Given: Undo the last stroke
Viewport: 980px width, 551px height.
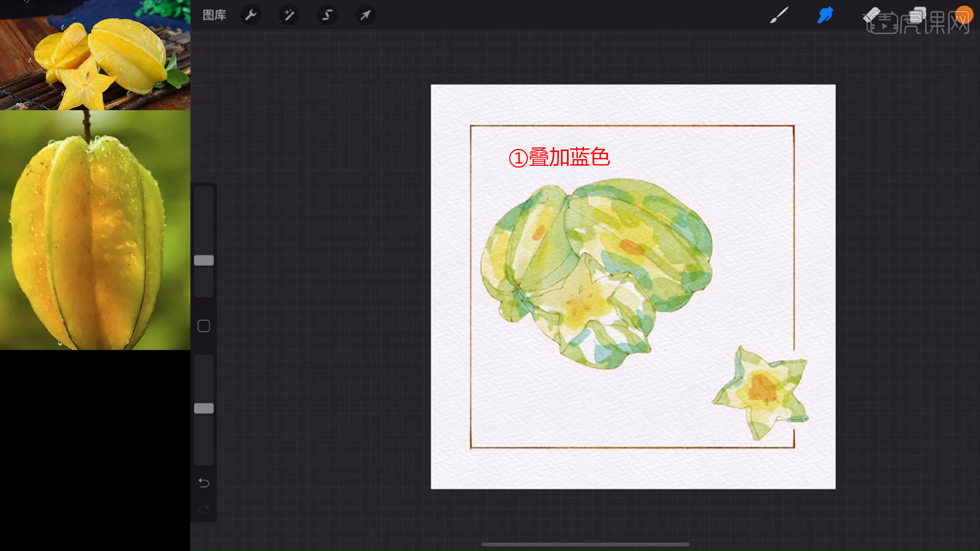Looking at the screenshot, I should click(204, 483).
